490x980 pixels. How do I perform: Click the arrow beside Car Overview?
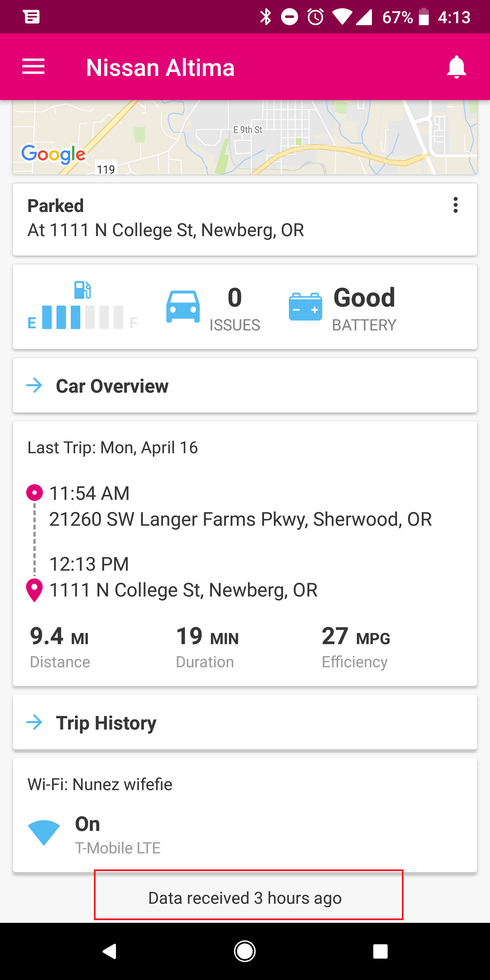click(35, 386)
